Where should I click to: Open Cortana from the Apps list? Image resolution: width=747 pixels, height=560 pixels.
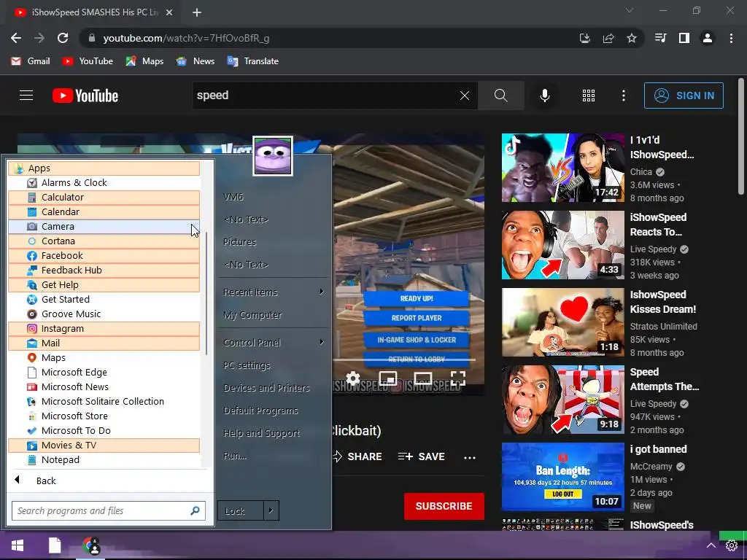pos(104,241)
